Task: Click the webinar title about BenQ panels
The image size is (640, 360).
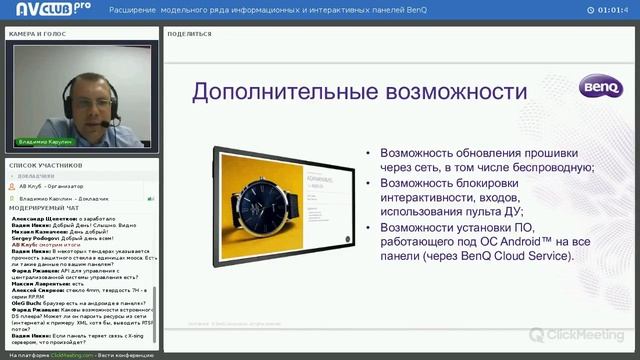Action: coord(268,10)
